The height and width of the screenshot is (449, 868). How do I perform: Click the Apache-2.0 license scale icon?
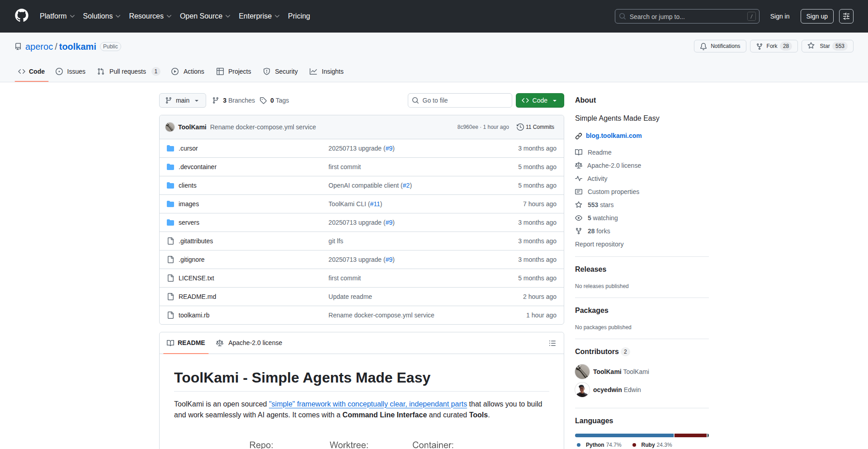(x=579, y=165)
